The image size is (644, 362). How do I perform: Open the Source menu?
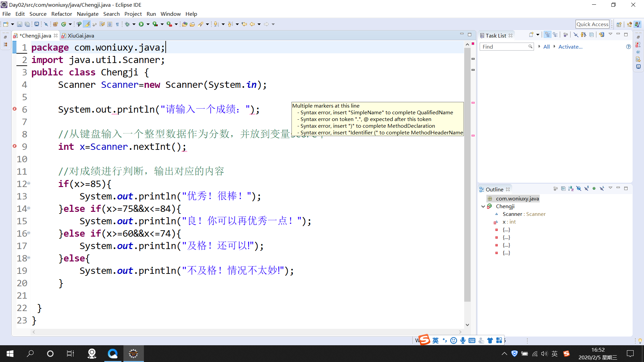click(38, 14)
